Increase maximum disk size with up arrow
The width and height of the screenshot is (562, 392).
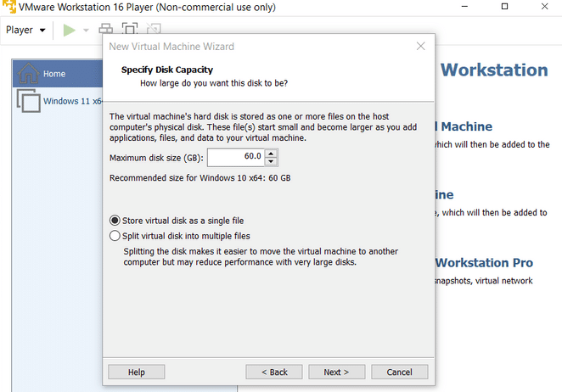[271, 154]
